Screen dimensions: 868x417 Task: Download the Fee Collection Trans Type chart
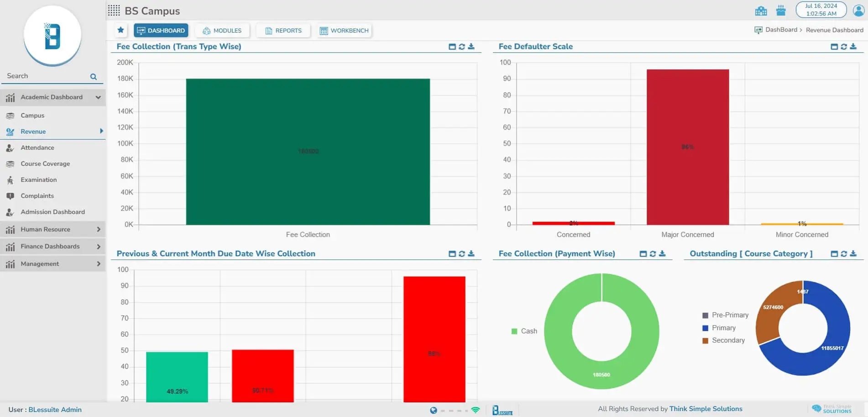(471, 47)
